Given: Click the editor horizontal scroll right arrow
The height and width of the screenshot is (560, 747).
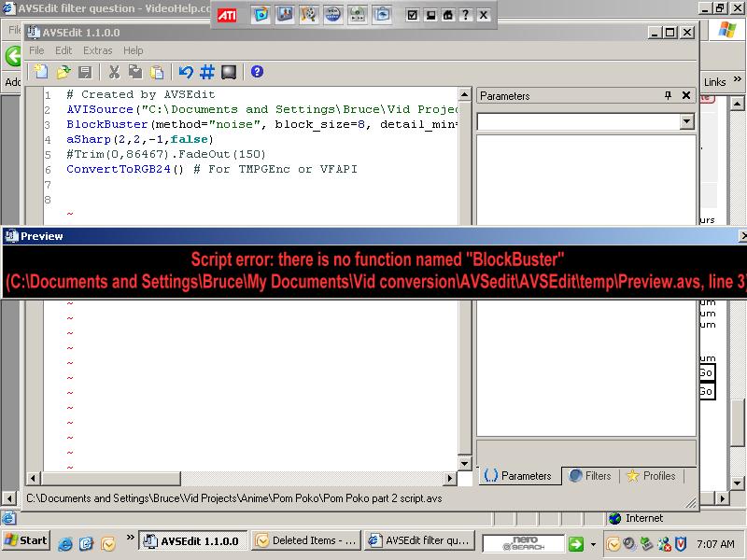Looking at the screenshot, I should pyautogui.click(x=449, y=478).
